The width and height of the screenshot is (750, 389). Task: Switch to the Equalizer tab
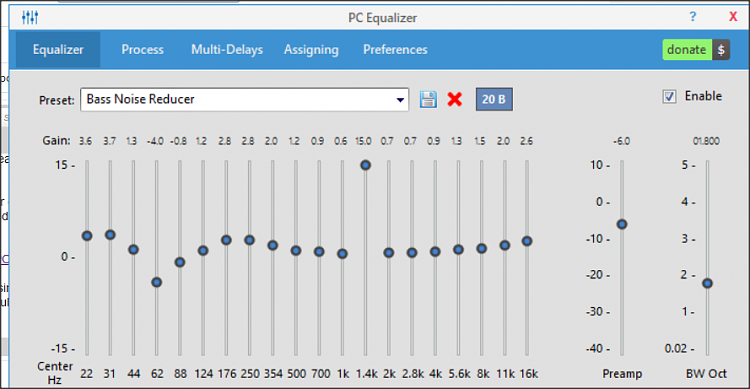tap(58, 50)
